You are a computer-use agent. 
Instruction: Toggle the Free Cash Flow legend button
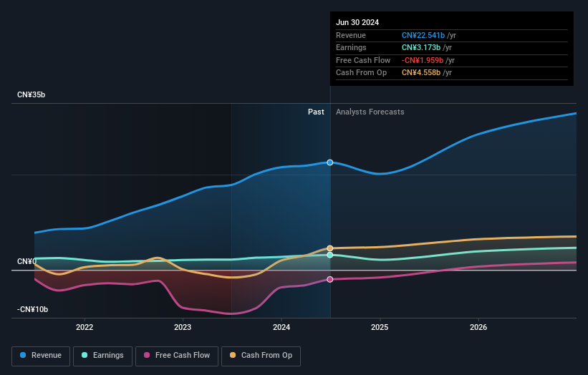pos(177,356)
